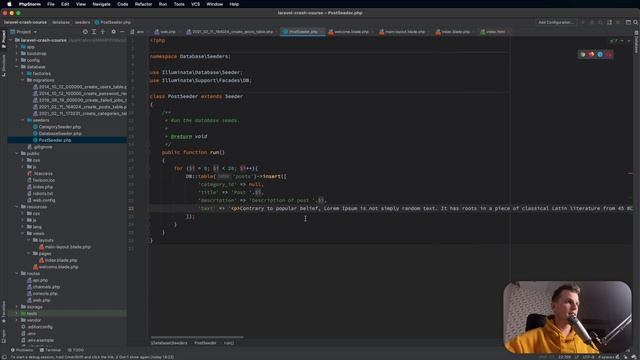
Task: Open Project panel gear settings
Action: point(113,31)
